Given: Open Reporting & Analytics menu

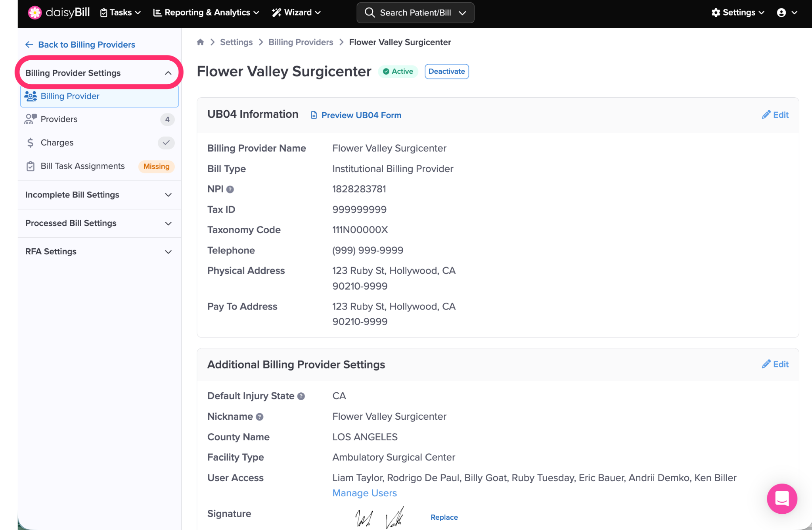Looking at the screenshot, I should click(206, 13).
